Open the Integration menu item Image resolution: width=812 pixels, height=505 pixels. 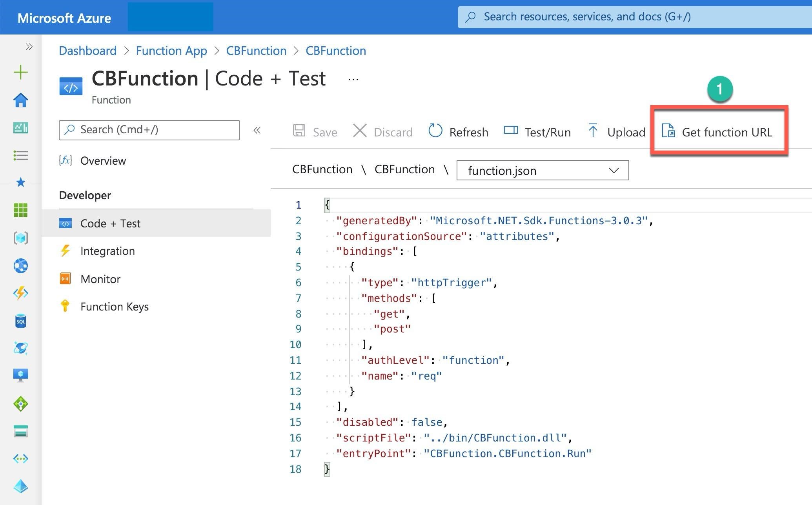(x=107, y=251)
